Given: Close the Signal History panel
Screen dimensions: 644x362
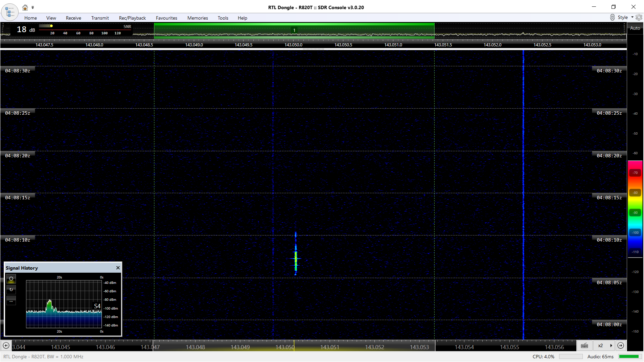Looking at the screenshot, I should (118, 268).
